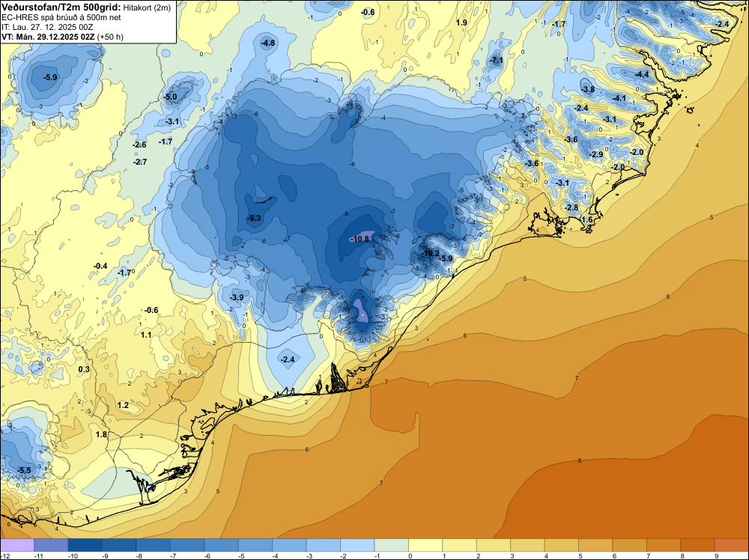
Task: Choose the pale green legend swatch between -1 and 0
Action: [x=392, y=545]
